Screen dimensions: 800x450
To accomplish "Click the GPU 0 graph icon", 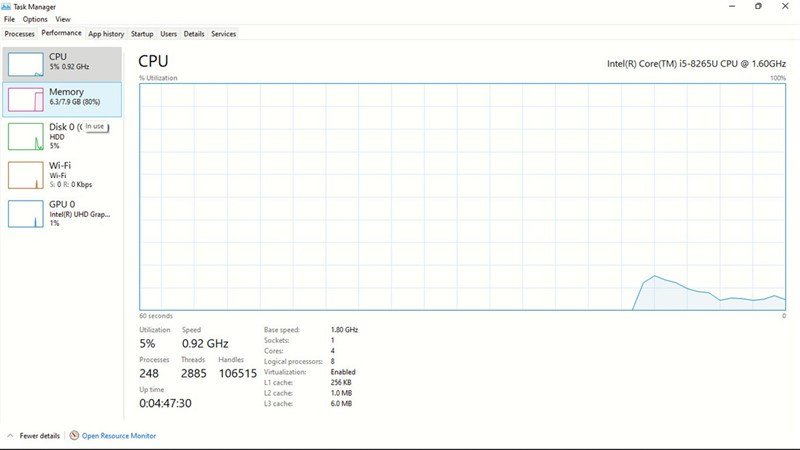I will (x=25, y=213).
